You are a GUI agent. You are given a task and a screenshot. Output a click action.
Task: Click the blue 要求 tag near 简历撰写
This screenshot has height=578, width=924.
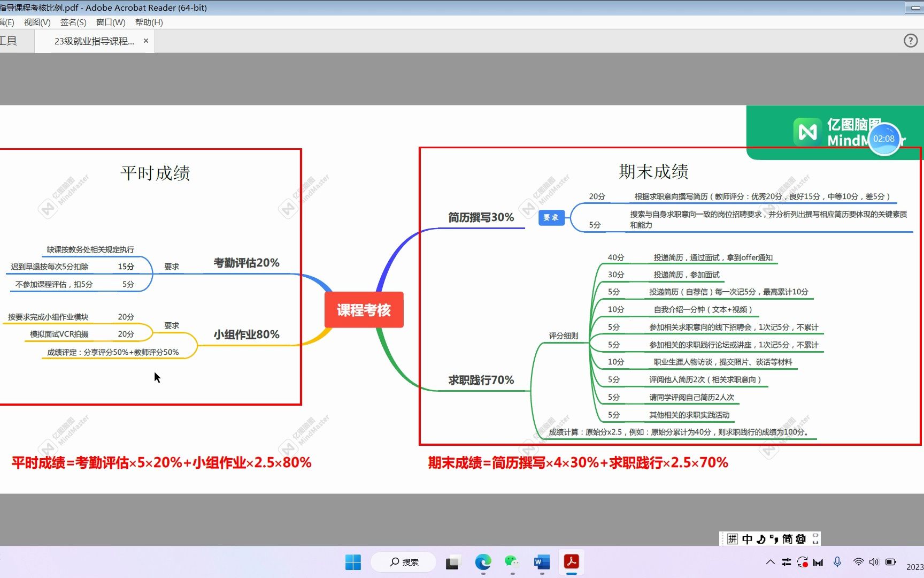(x=551, y=217)
